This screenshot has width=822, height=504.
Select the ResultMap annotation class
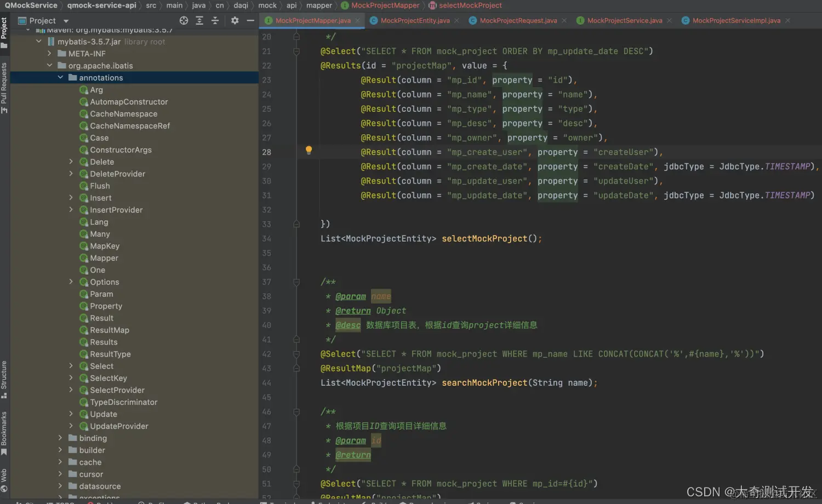click(x=109, y=330)
